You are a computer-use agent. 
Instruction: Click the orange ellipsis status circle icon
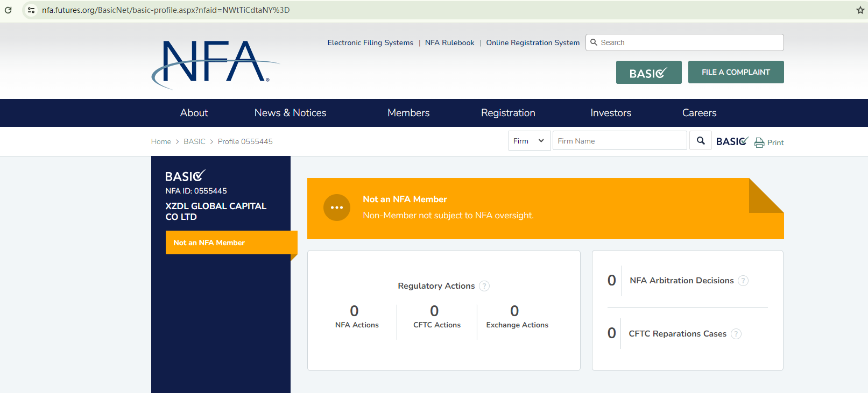pos(337,208)
